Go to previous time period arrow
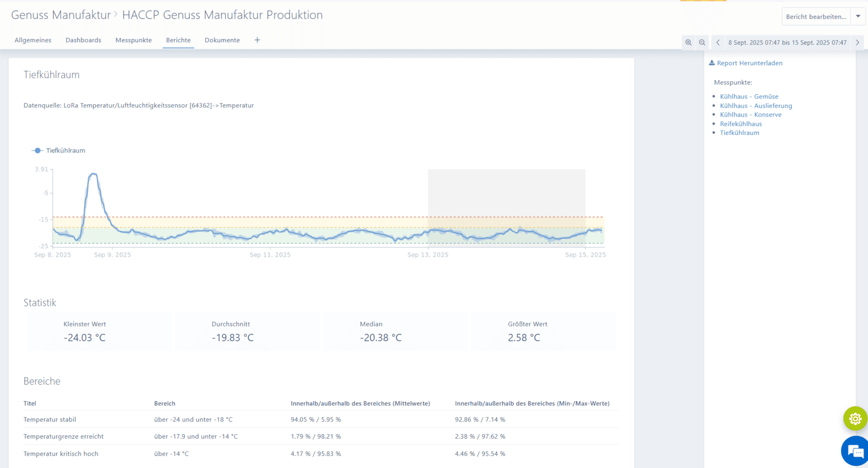Image resolution: width=868 pixels, height=468 pixels. (x=718, y=42)
